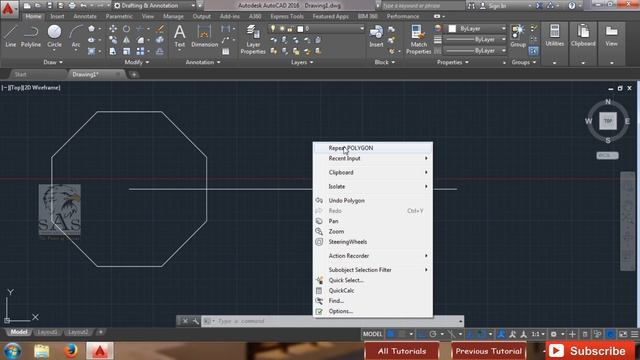Click the Table icon in Annotation panel

click(x=226, y=51)
